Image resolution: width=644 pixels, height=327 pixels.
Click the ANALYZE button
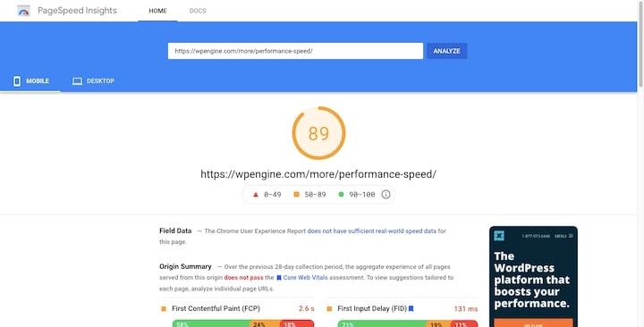447,51
